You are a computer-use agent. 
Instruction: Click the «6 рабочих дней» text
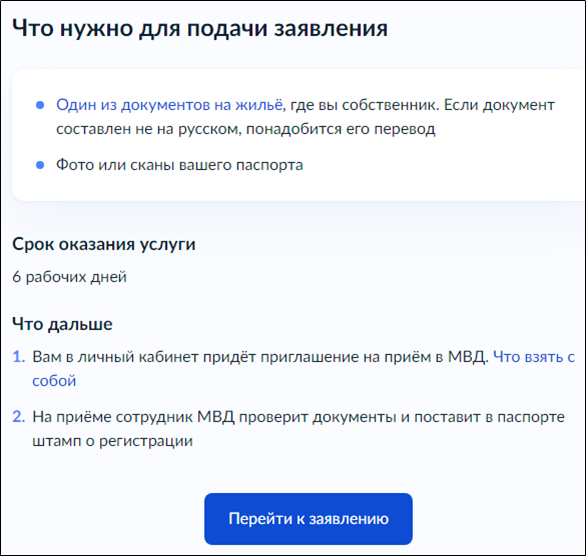tap(70, 277)
